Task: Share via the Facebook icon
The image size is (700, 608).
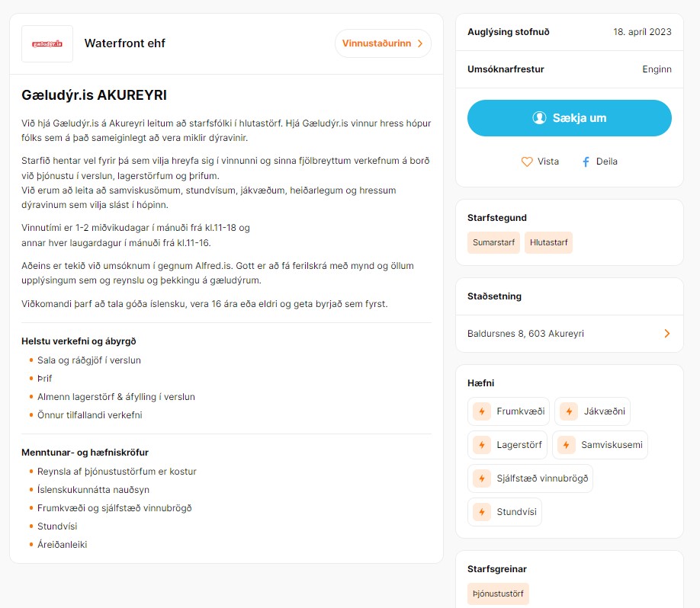Action: click(x=586, y=162)
